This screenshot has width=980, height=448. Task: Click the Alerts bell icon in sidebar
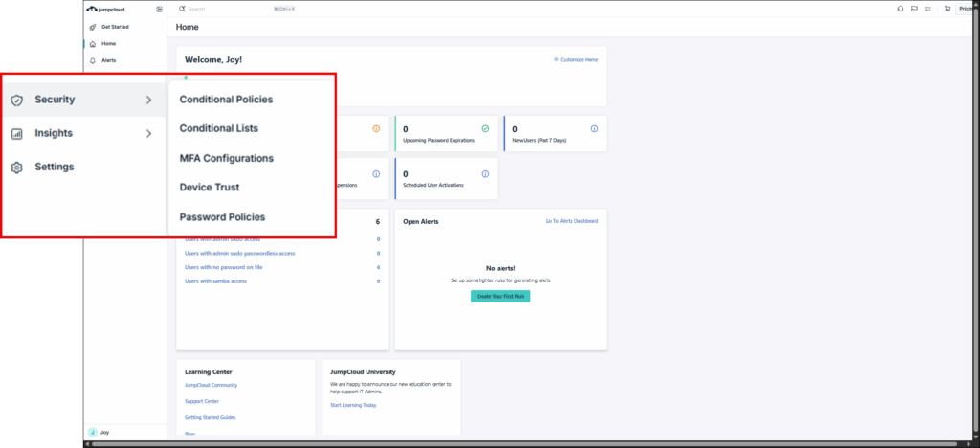pos(92,60)
